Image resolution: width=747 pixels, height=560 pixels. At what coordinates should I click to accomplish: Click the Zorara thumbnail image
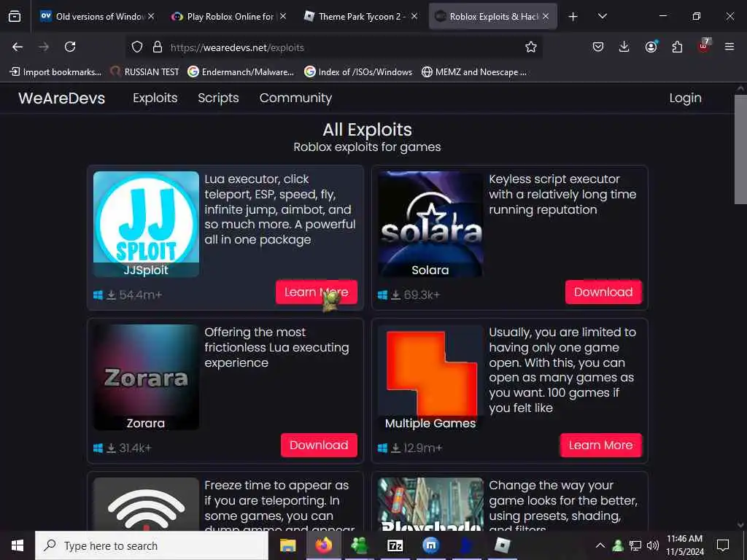pos(146,377)
